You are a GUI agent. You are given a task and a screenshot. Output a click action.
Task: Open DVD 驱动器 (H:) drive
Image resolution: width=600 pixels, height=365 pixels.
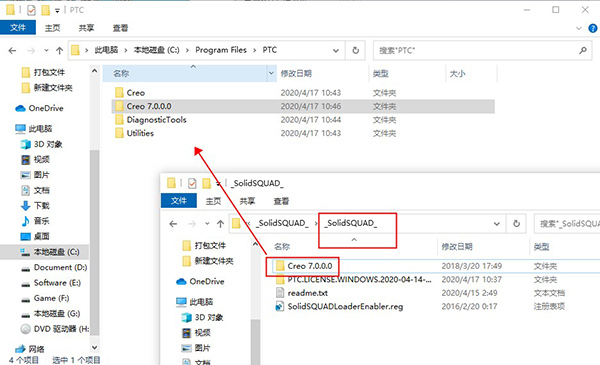[55, 329]
